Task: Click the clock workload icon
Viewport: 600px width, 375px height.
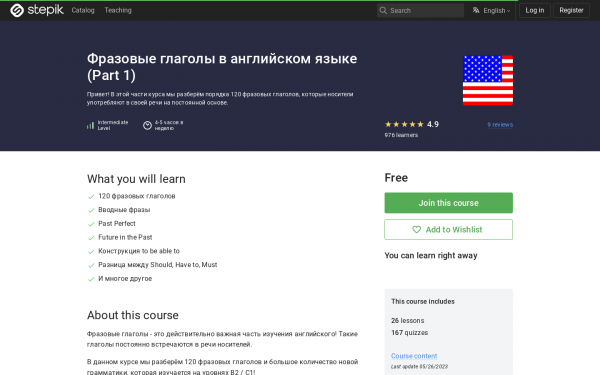Action: (147, 125)
